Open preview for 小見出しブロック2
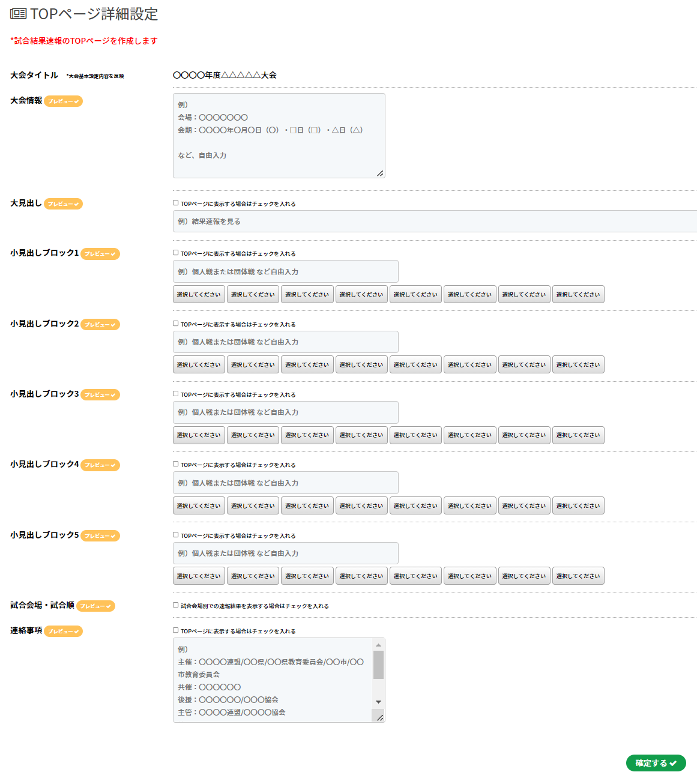Image resolution: width=697 pixels, height=784 pixels. click(x=100, y=325)
